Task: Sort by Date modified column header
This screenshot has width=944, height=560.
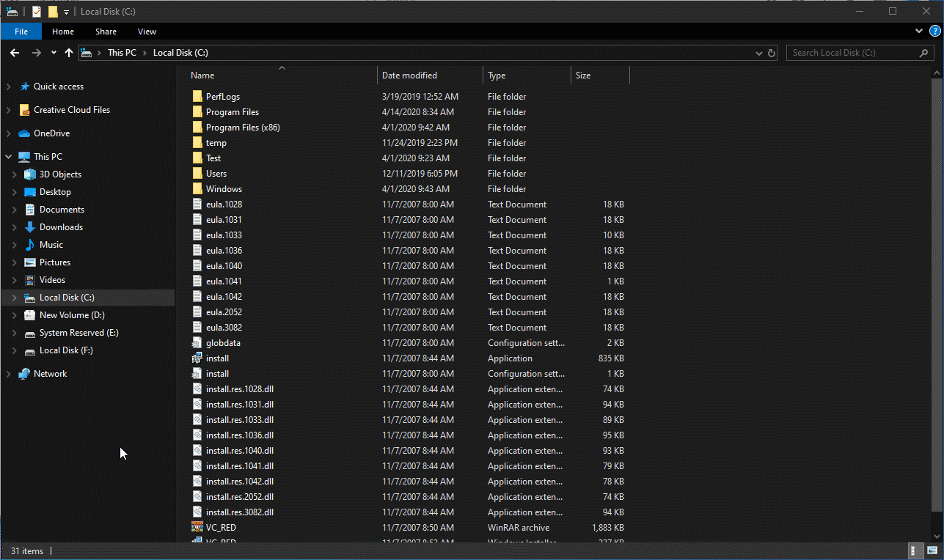Action: [409, 75]
